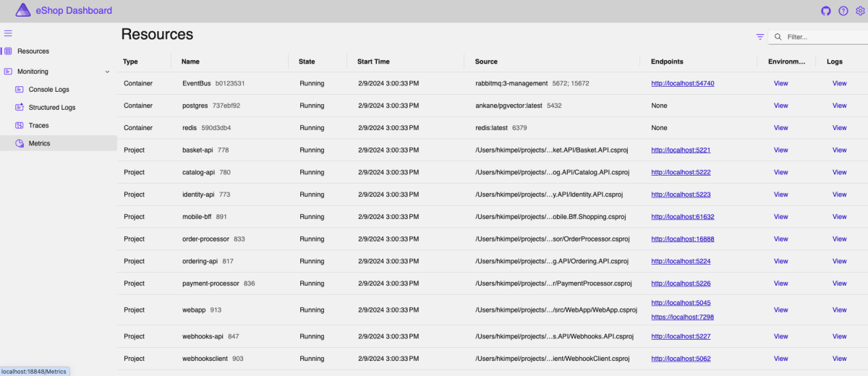Open the GitHub icon in header
This screenshot has height=376, width=868.
point(826,11)
